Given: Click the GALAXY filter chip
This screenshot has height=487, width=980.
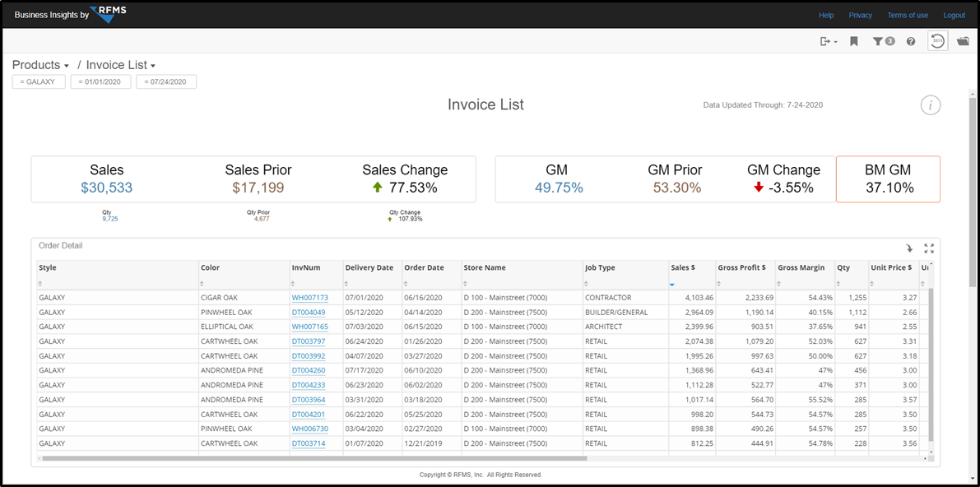Looking at the screenshot, I should 39,82.
